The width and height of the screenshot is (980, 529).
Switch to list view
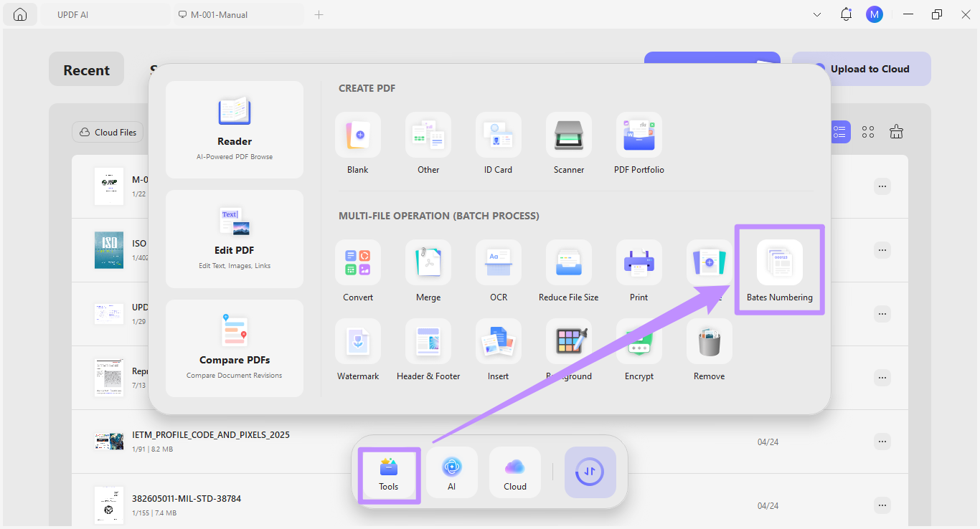tap(840, 132)
